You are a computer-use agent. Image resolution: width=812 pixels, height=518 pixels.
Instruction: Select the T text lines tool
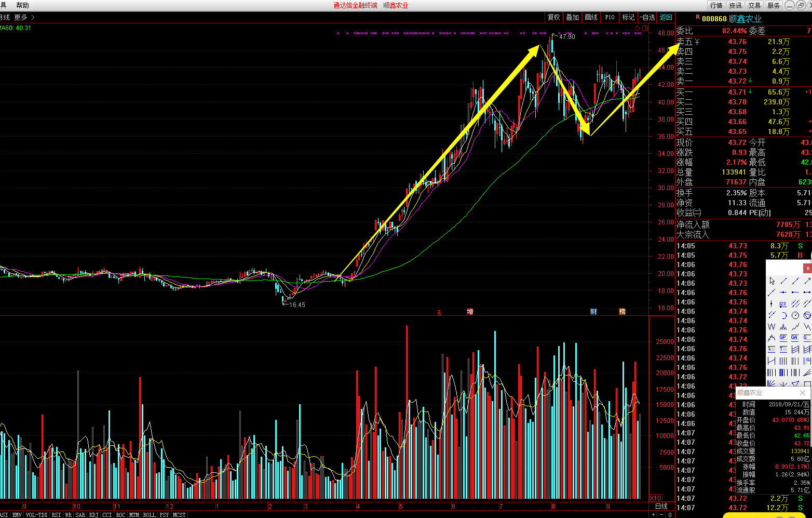coord(783,349)
